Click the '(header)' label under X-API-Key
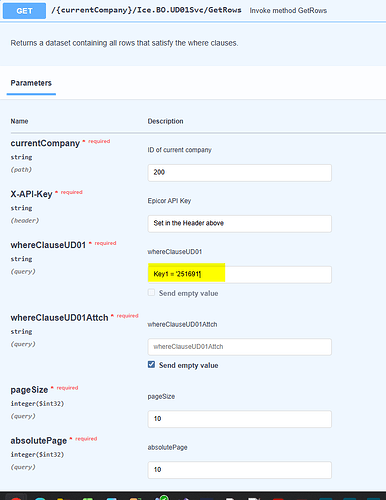The image size is (386, 500). tap(25, 221)
